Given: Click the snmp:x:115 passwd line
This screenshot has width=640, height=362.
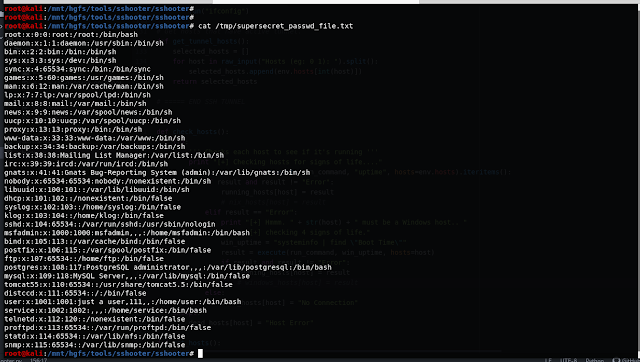Looking at the screenshot, I should click(x=95, y=345).
